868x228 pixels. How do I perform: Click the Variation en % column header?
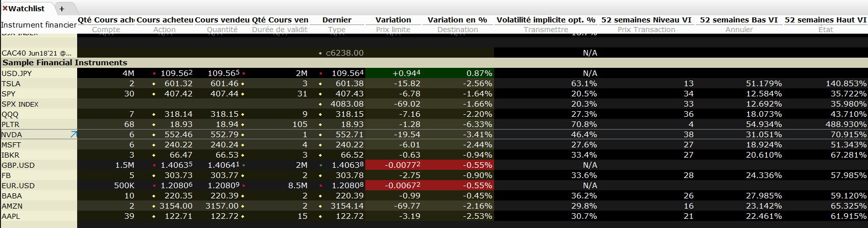coord(457,20)
